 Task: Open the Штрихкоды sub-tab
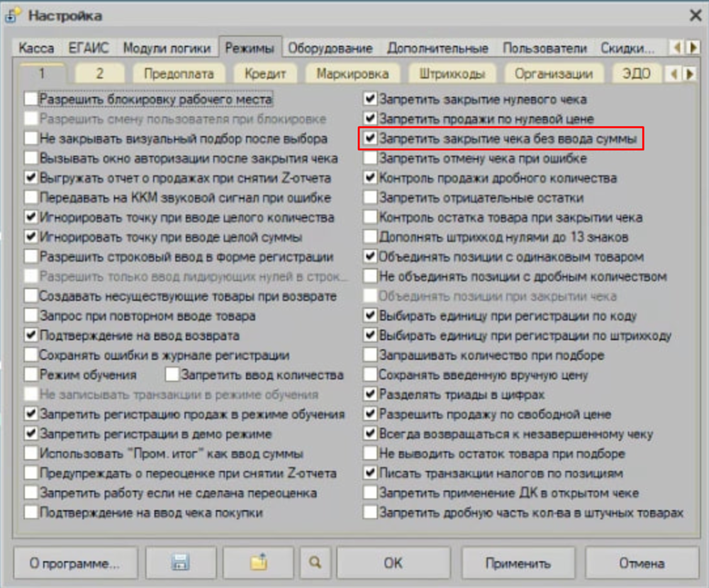[452, 74]
